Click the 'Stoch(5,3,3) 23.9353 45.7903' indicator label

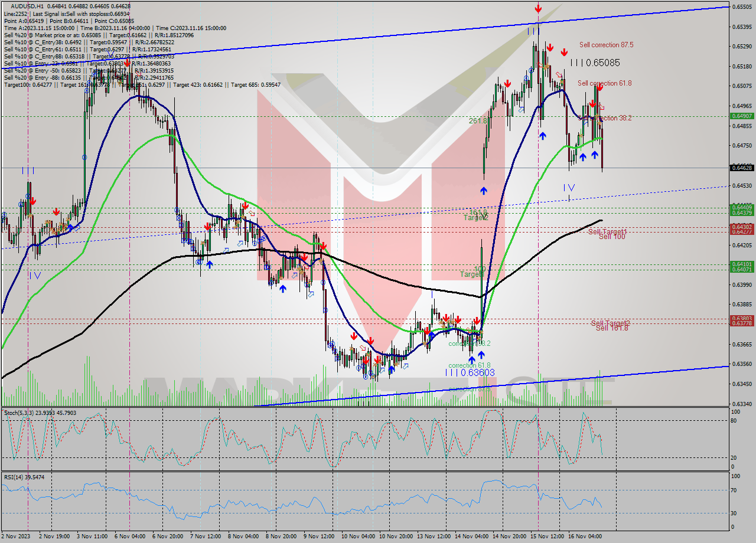coord(40,413)
